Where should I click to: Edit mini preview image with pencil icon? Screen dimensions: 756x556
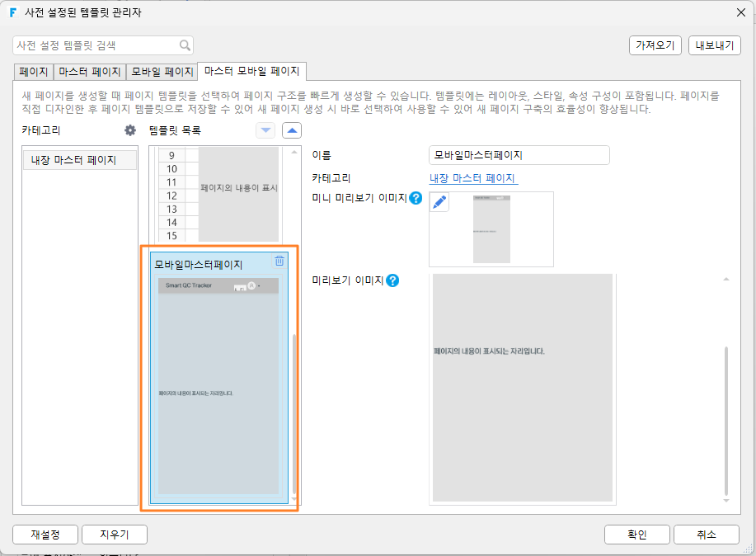[x=439, y=202]
